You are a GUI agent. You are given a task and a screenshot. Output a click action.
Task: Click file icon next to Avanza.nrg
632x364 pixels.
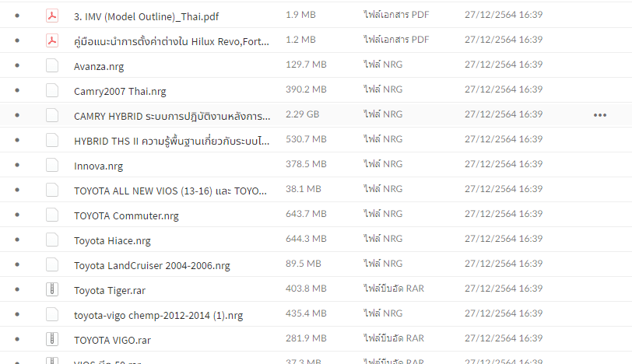point(52,65)
